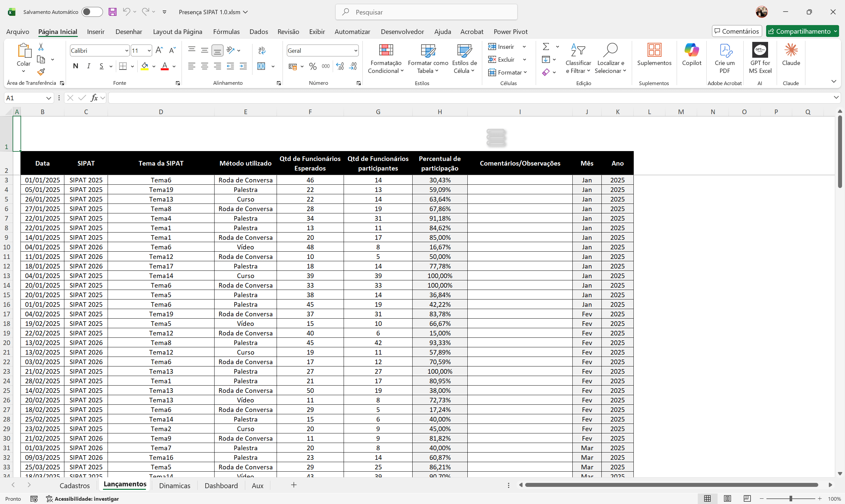Toggle underline formatting (S)
The height and width of the screenshot is (504, 845).
102,66
